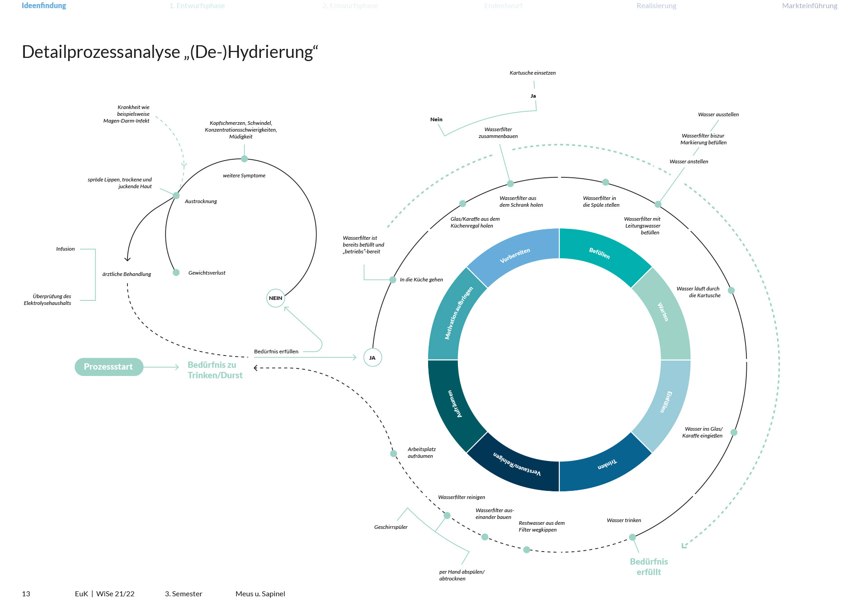Click the Prozessstart button
The image size is (868, 599).
[108, 366]
